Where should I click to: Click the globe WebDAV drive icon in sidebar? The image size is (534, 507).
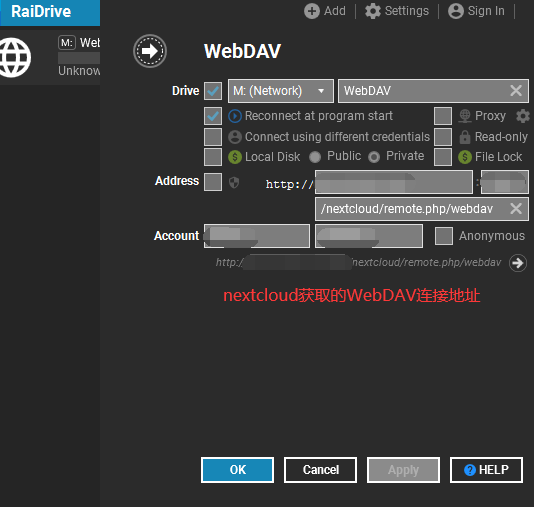coord(14,57)
